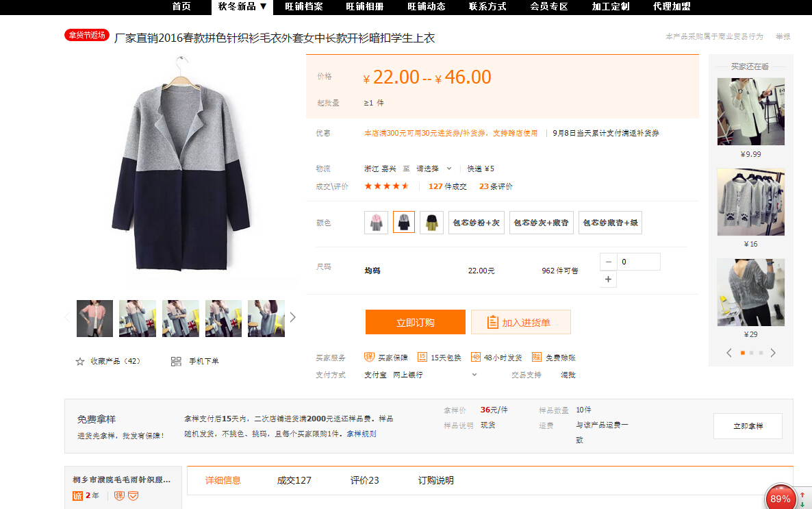Select the 包芯纱粉+灰 color option

[477, 223]
